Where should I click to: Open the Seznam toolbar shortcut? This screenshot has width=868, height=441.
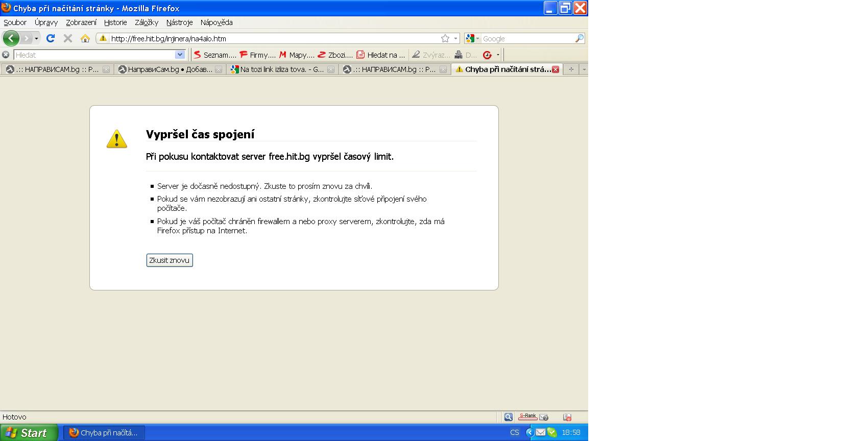214,55
